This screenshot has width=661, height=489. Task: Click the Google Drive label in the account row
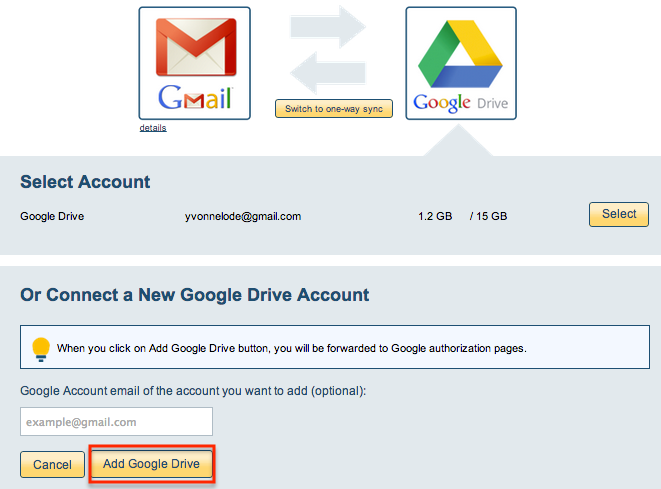pos(52,215)
